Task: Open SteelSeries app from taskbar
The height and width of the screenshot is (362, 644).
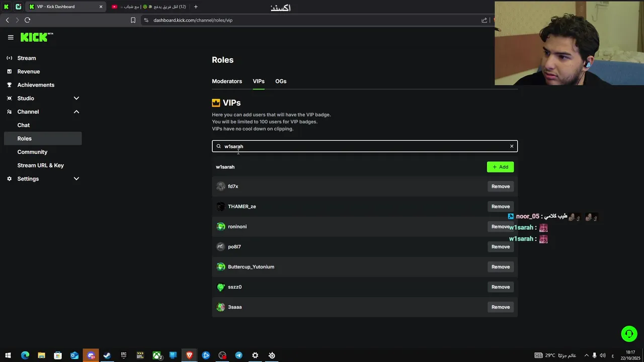Action: click(x=272, y=355)
